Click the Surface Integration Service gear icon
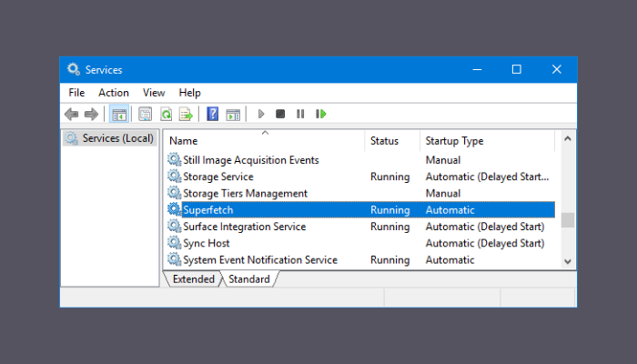The height and width of the screenshot is (364, 637). 175,226
